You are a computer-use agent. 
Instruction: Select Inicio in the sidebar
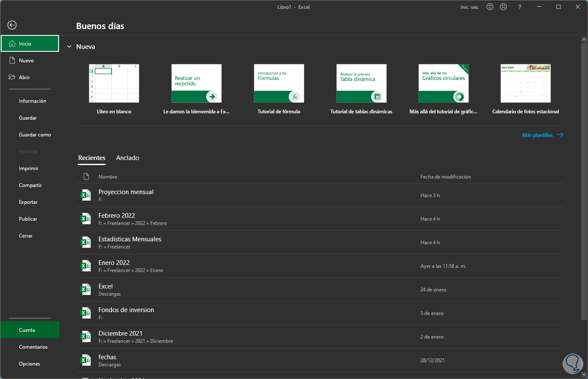pos(30,43)
